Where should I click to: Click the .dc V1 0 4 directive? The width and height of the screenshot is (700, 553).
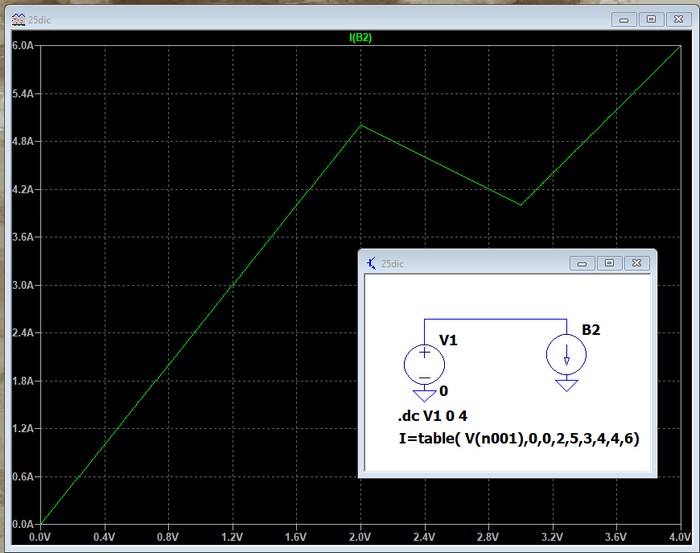[x=438, y=416]
